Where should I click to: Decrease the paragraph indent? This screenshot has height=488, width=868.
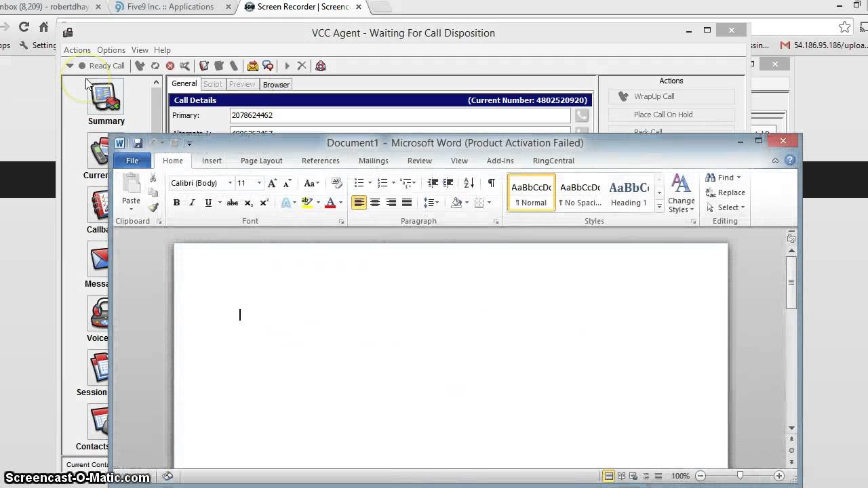tap(433, 183)
